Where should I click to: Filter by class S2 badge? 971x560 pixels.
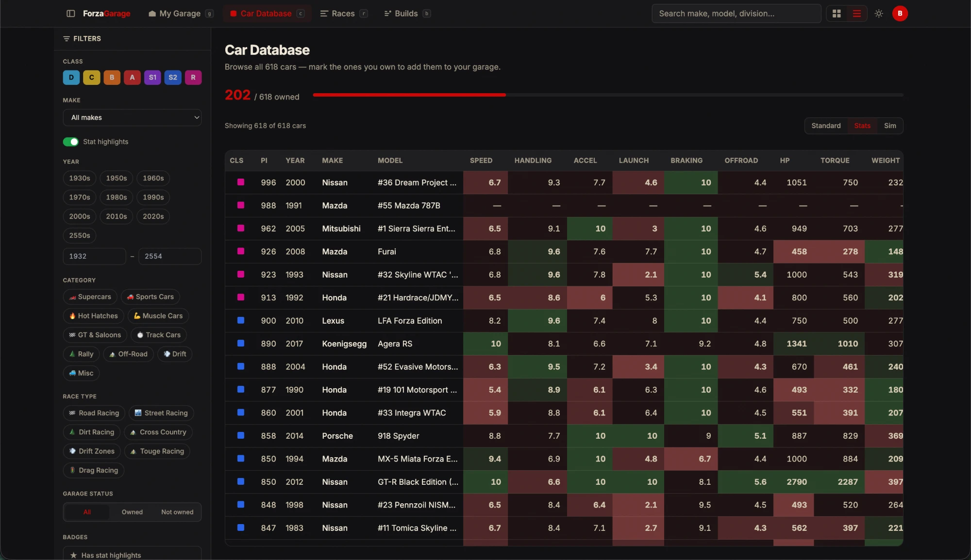click(173, 78)
